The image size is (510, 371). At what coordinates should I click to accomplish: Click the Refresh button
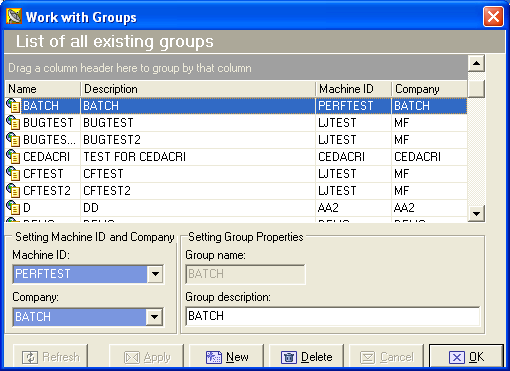pyautogui.click(x=50, y=357)
